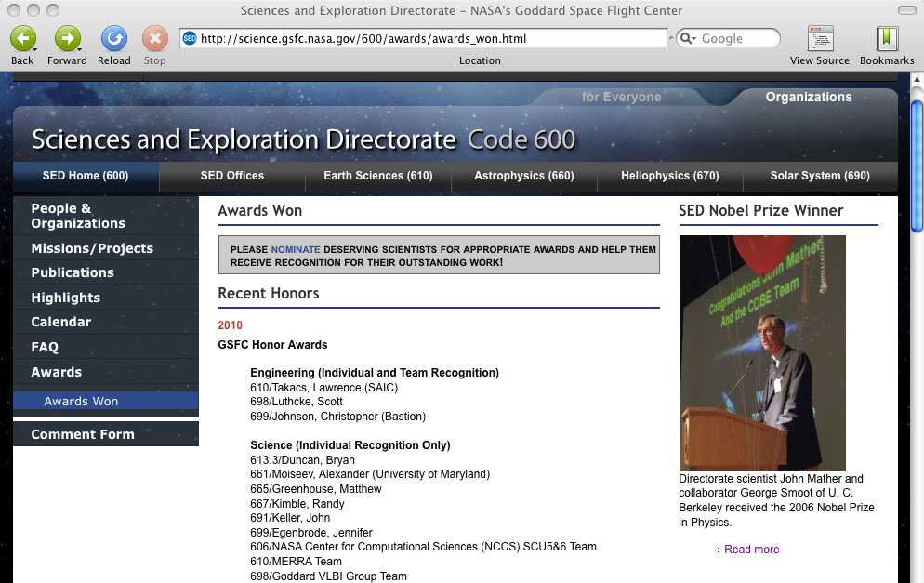Open the Back button history dropdown arrow

35,49
